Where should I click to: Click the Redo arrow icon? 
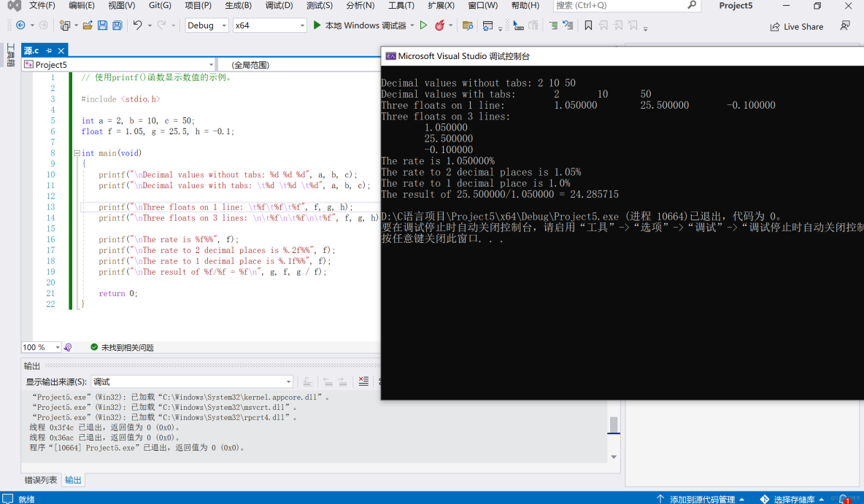click(x=161, y=26)
